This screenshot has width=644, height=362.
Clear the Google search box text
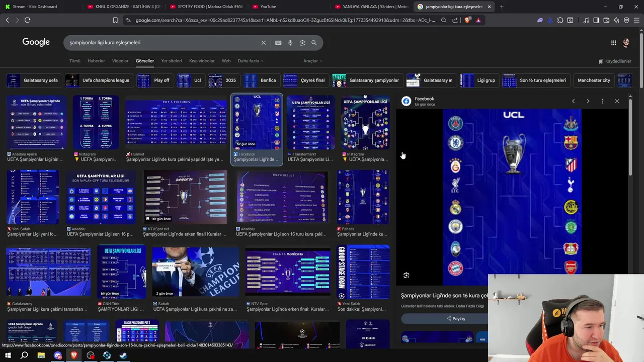tap(263, 43)
